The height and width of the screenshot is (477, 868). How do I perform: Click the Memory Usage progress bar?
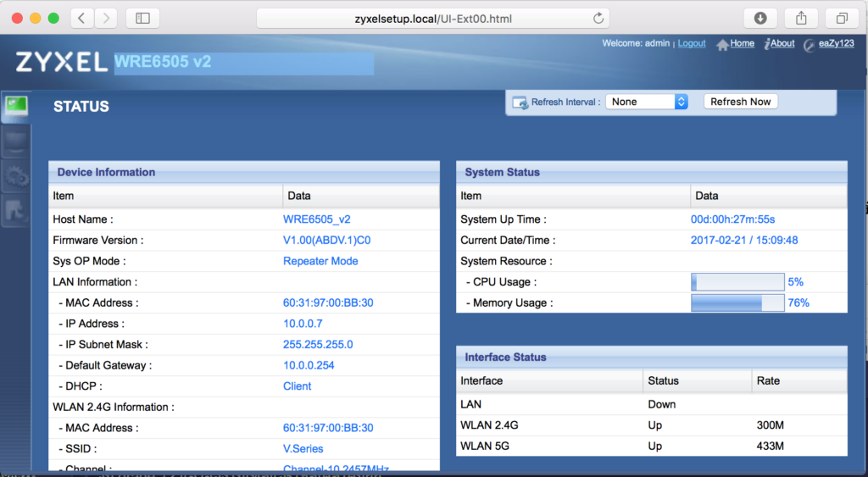coord(737,302)
